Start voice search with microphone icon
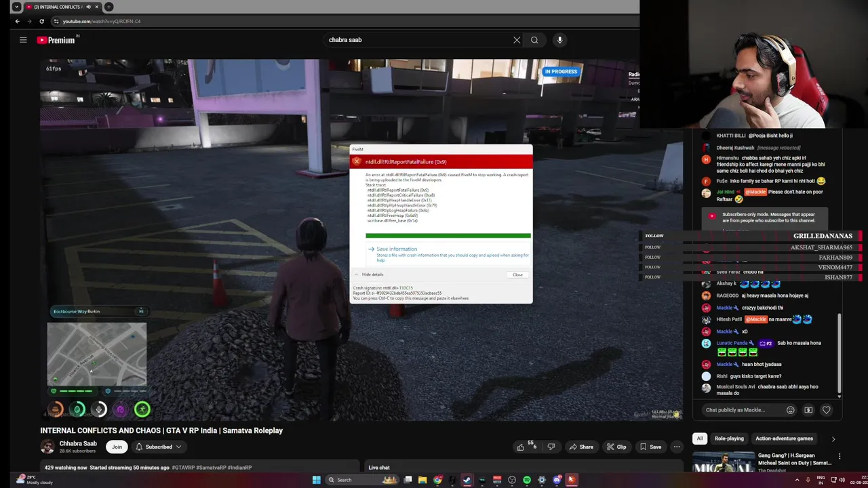The image size is (868, 488). 559,40
